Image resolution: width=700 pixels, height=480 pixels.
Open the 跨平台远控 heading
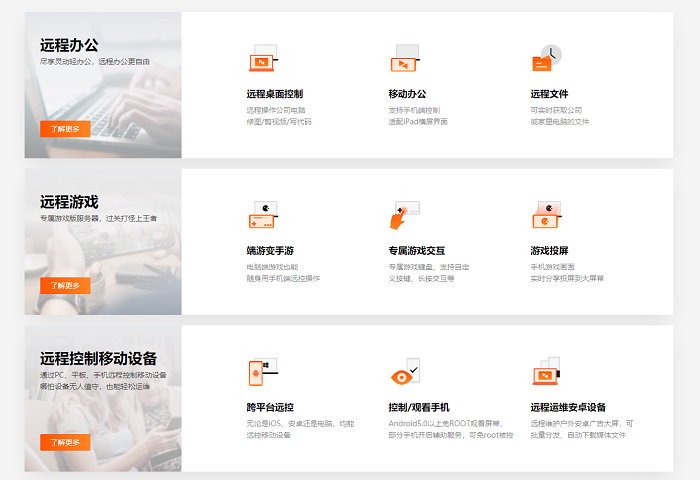tap(270, 407)
